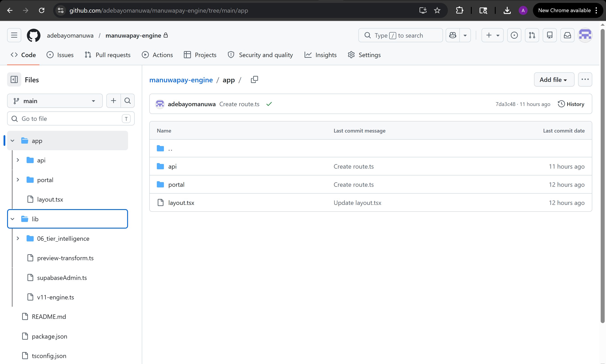Bookmark this page with the star icon
The image size is (606, 364).
(x=437, y=10)
